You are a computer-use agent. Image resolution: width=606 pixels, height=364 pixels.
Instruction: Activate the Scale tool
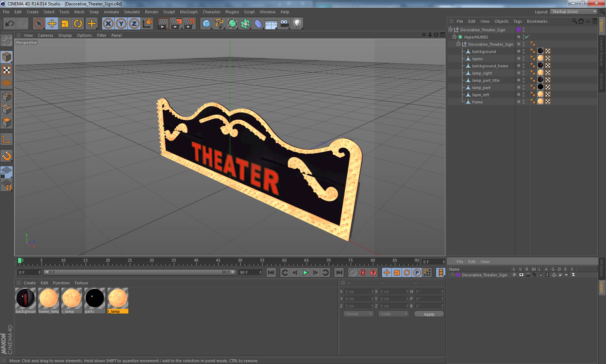pyautogui.click(x=65, y=24)
